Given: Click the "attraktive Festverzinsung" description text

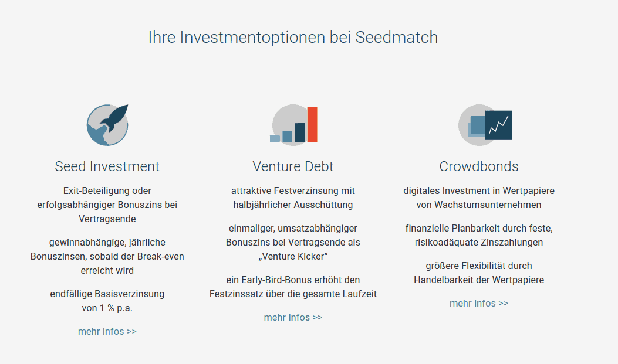Looking at the screenshot, I should 293,198.
